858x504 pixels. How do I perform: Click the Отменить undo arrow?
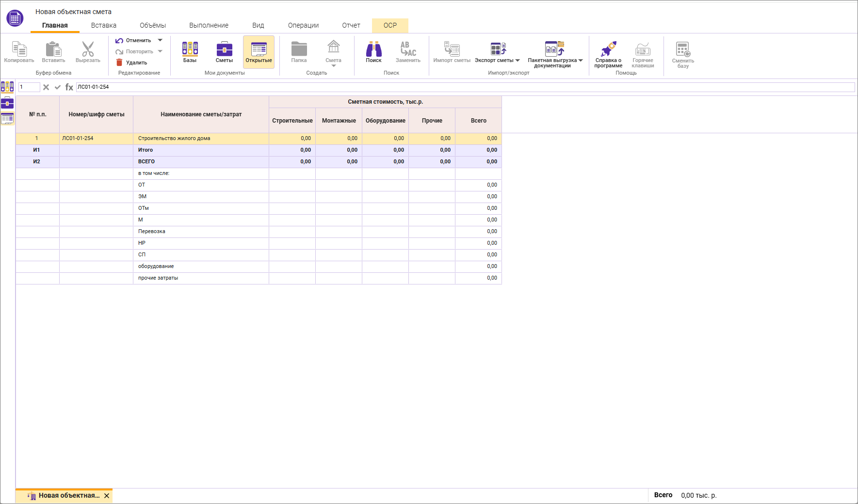pos(119,41)
